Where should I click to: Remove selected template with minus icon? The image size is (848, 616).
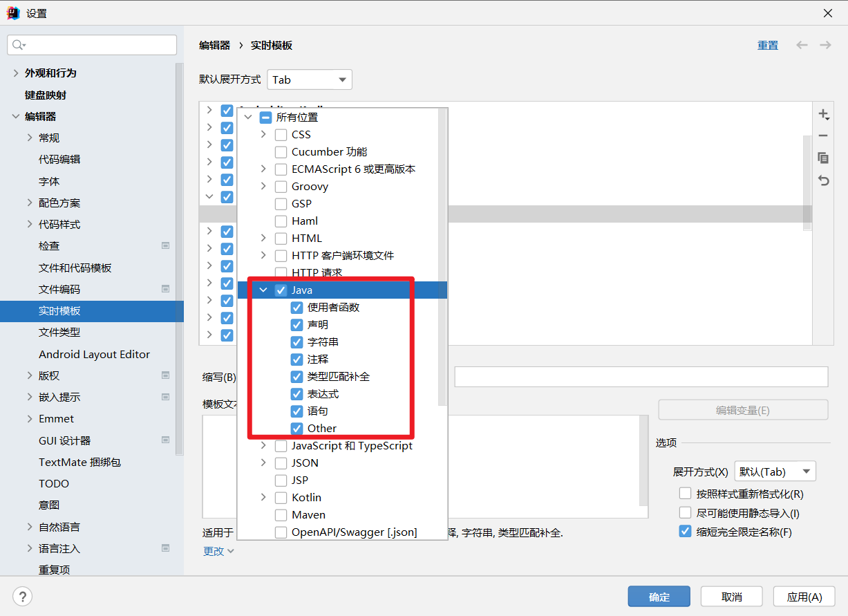click(x=823, y=136)
